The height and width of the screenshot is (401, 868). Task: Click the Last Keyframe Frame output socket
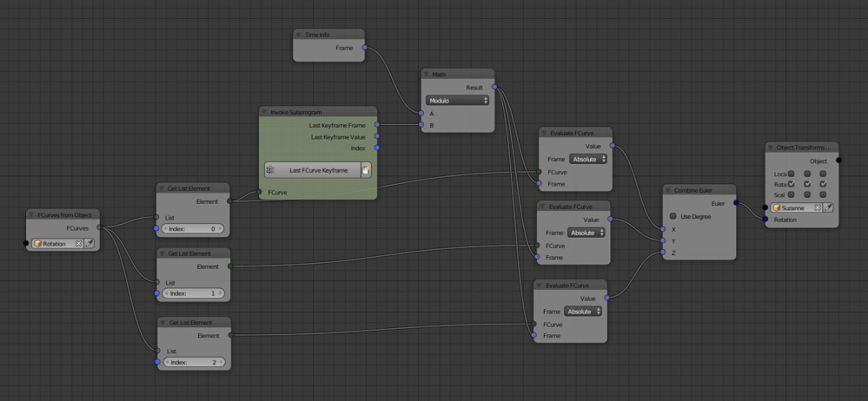(377, 125)
